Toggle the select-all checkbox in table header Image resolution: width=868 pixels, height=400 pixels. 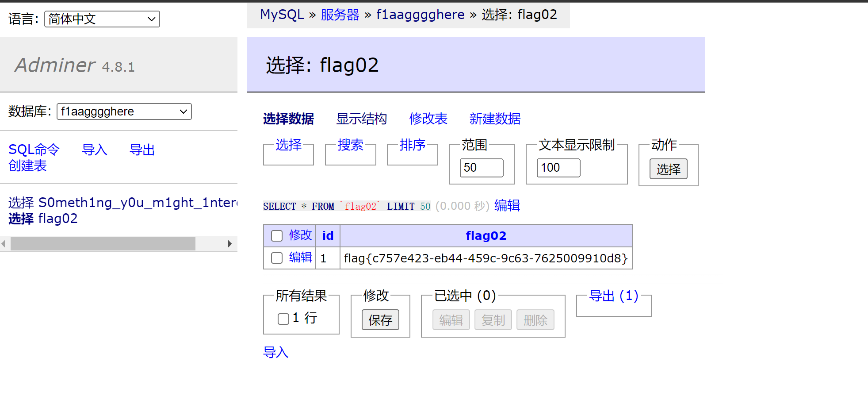pyautogui.click(x=277, y=236)
